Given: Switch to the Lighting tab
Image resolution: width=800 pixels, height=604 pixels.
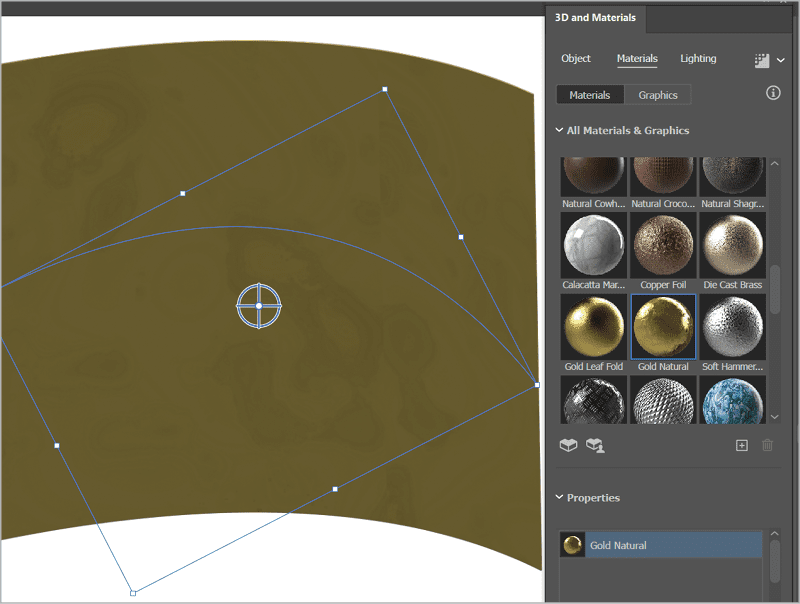Looking at the screenshot, I should coord(698,59).
